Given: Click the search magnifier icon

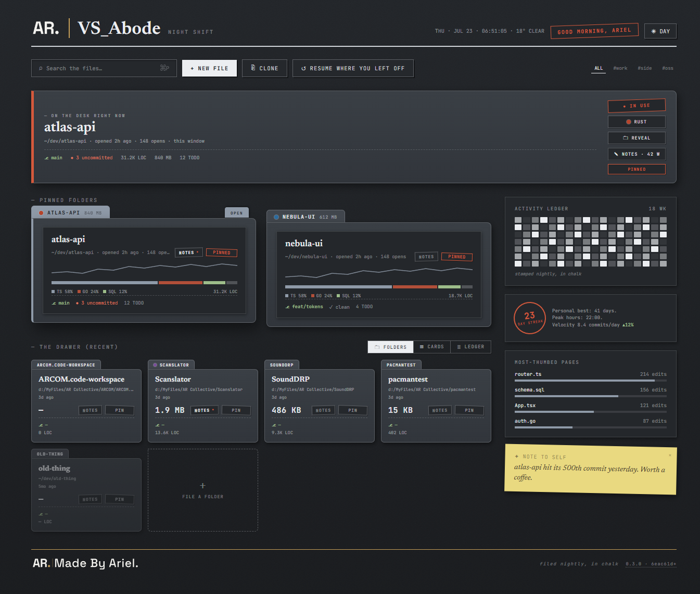Looking at the screenshot, I should pos(41,69).
